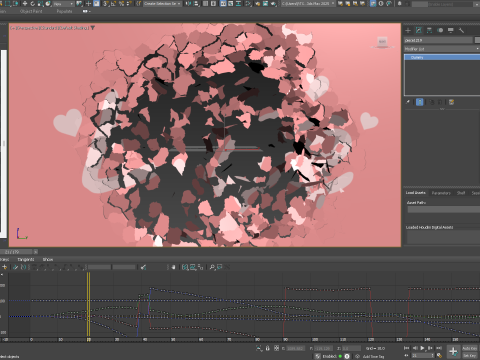The width and height of the screenshot is (480, 360).
Task: Click the pan hand icon in curve editor
Action: pos(173,267)
